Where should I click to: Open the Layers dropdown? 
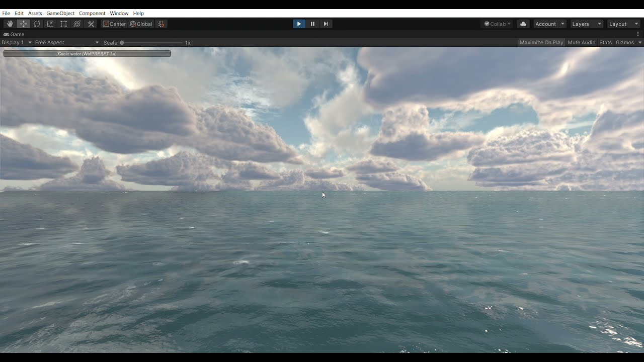(x=586, y=24)
